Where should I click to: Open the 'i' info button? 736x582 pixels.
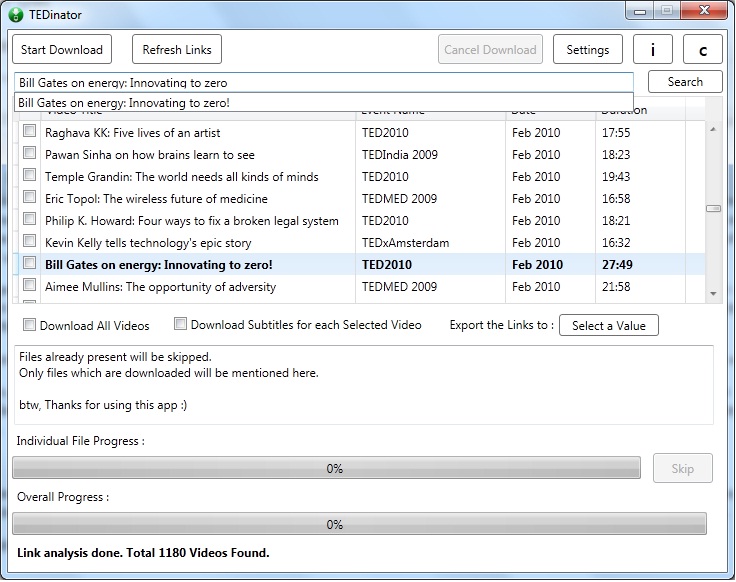coord(652,49)
